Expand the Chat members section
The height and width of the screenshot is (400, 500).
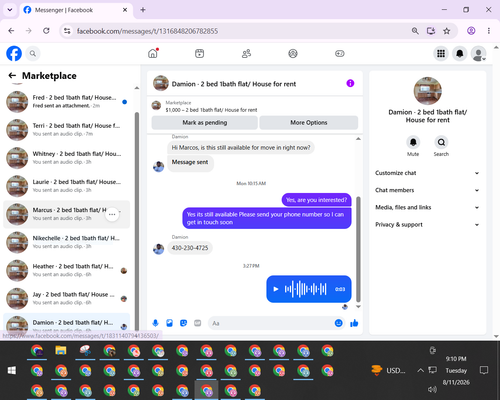click(427, 190)
